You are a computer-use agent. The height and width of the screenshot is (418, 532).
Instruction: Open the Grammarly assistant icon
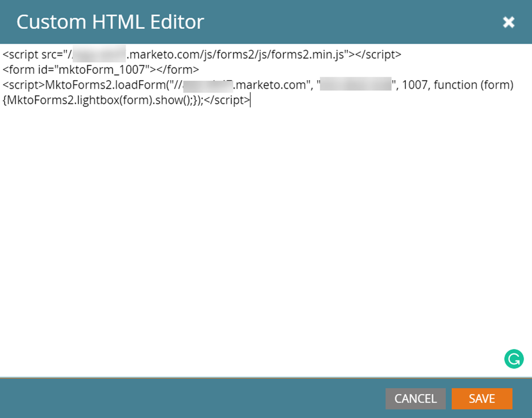[x=514, y=359]
